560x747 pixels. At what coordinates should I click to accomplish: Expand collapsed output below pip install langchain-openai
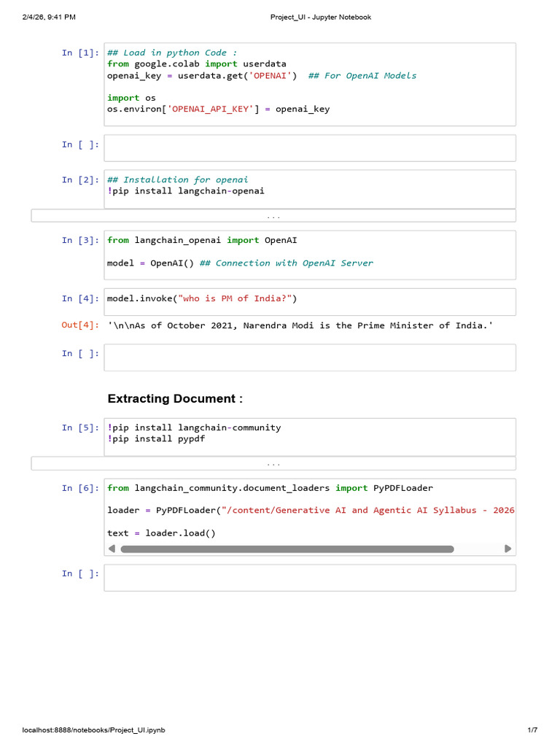click(273, 216)
